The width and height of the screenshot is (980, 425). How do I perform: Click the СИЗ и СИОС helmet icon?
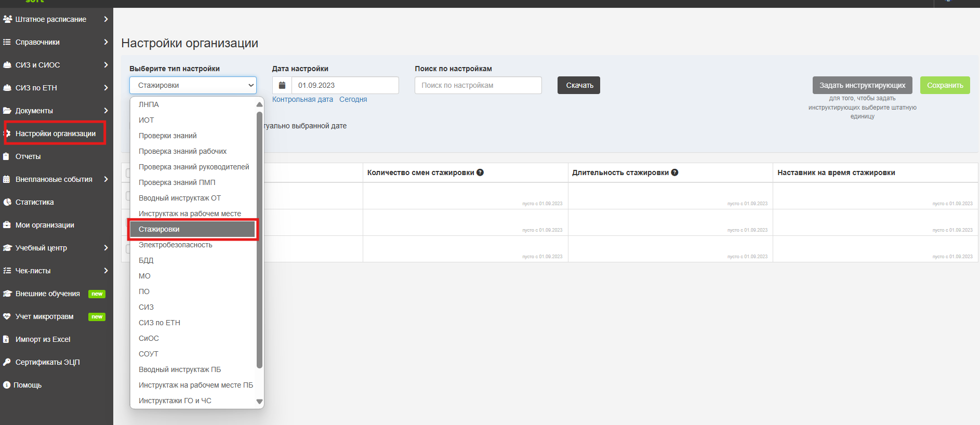(7, 65)
